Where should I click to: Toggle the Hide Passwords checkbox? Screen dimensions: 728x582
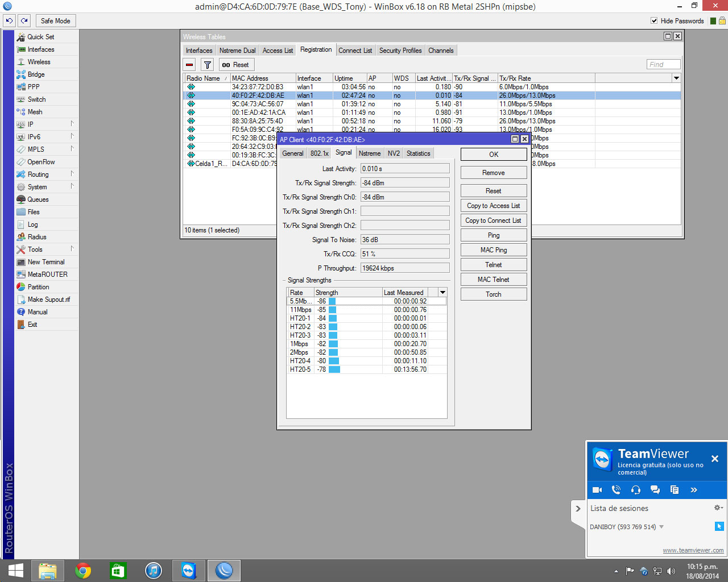654,21
